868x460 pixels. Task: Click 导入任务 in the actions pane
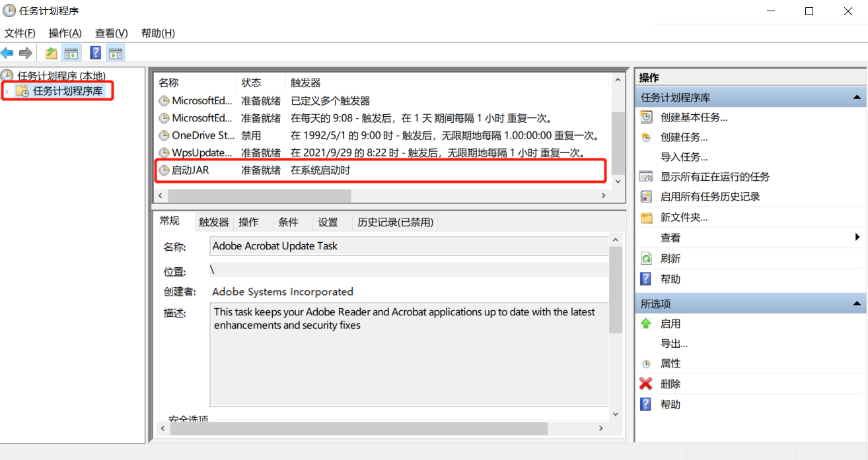click(684, 157)
